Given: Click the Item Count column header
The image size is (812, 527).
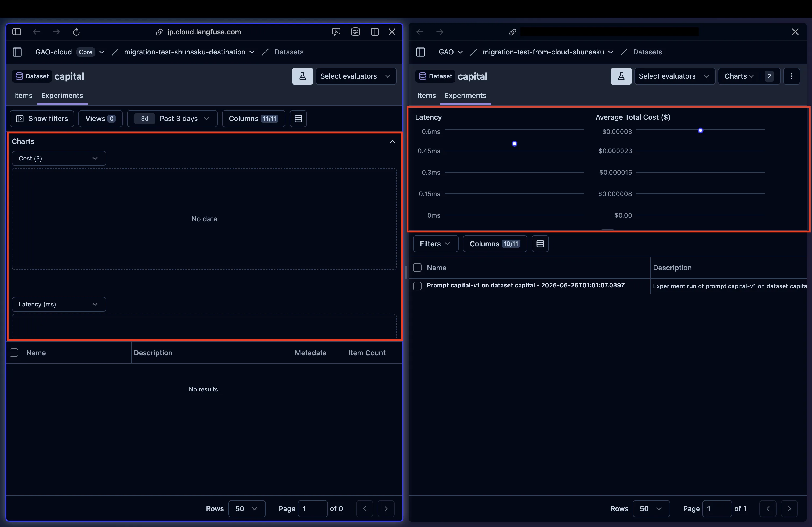Looking at the screenshot, I should tap(367, 353).
